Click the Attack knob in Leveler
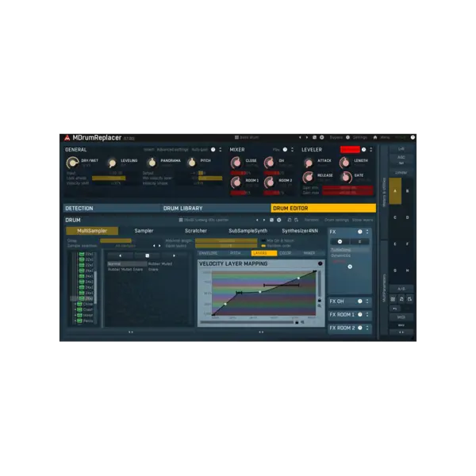 [x=309, y=163]
